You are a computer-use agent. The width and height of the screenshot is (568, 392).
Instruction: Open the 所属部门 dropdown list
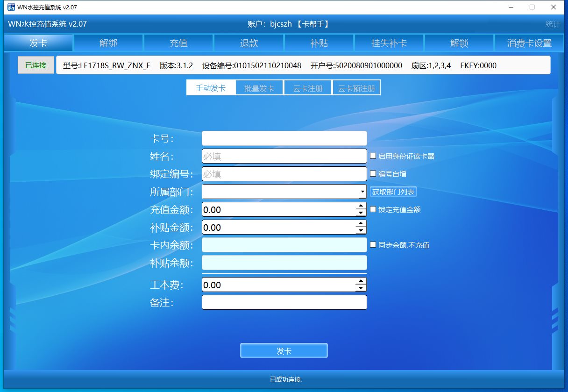(362, 192)
